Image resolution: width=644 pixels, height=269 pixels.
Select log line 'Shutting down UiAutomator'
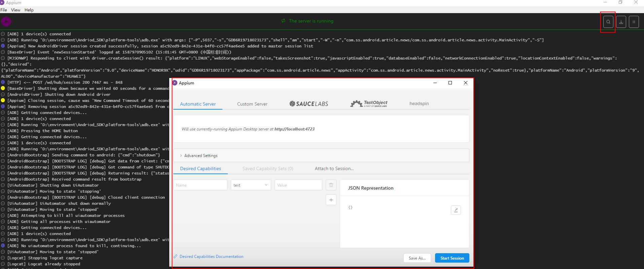(x=53, y=185)
